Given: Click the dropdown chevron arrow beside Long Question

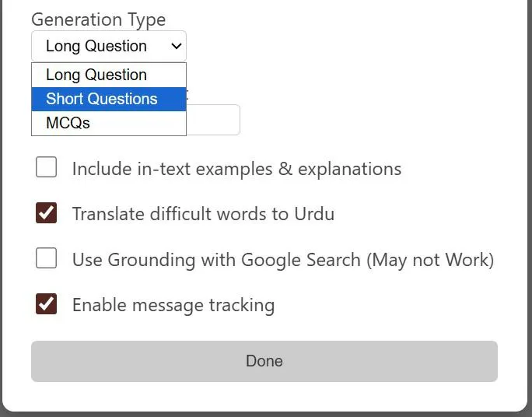Looking at the screenshot, I should click(176, 47).
